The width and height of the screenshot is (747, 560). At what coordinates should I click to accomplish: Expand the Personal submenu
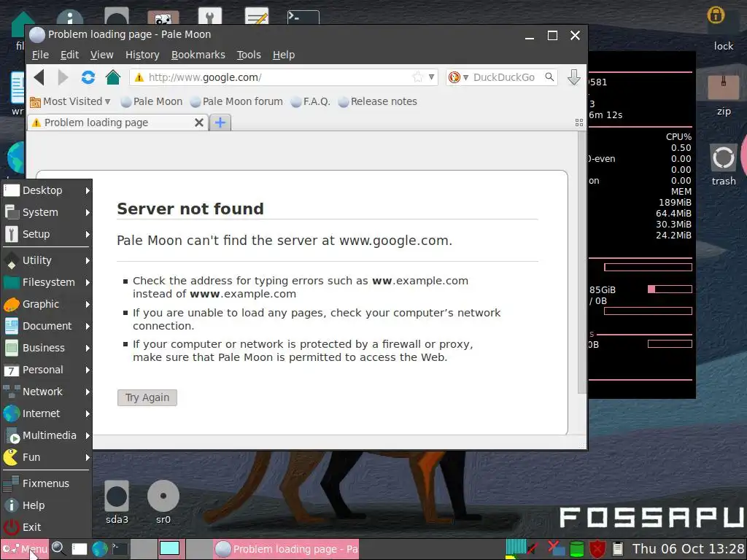pos(46,370)
